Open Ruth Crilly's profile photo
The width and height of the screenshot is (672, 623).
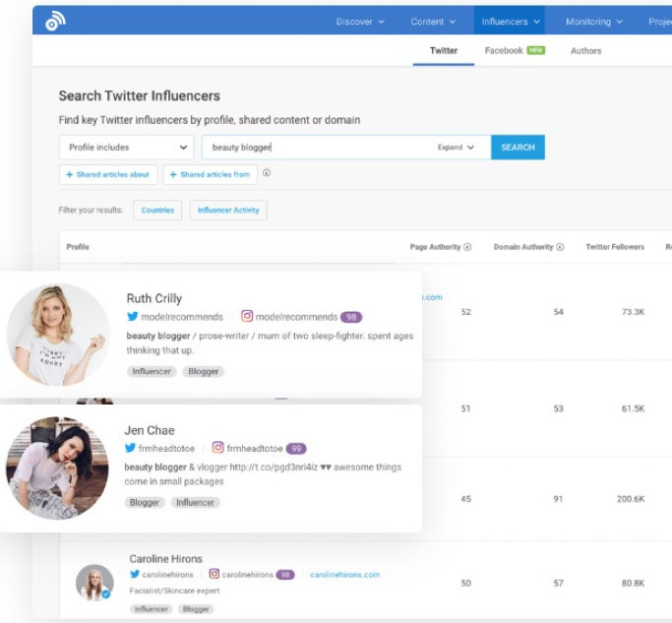[58, 335]
